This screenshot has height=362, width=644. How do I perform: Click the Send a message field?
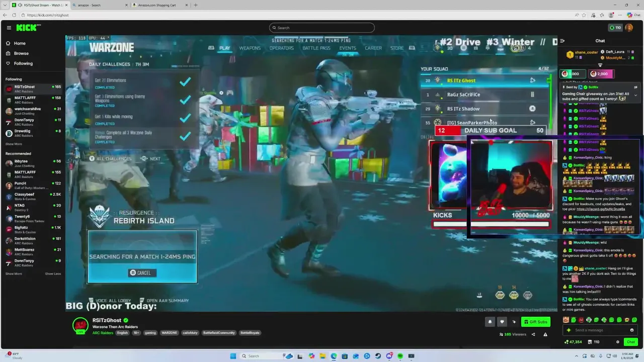coord(600,330)
